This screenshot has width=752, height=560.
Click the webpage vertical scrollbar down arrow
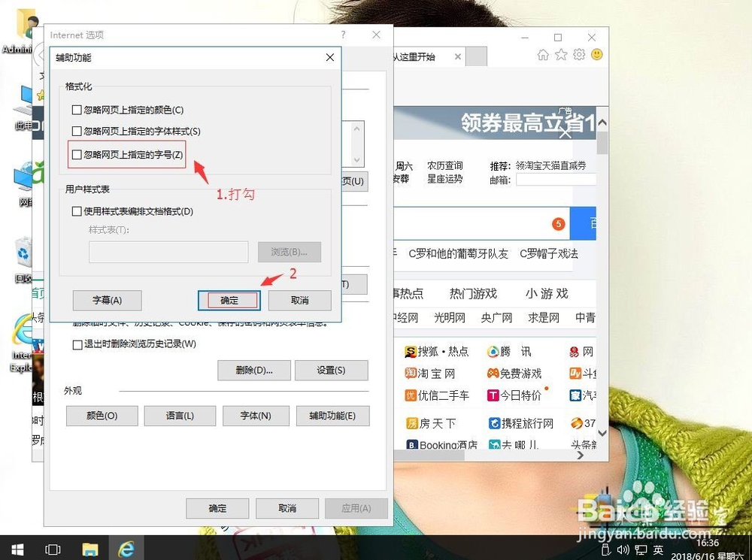click(602, 432)
